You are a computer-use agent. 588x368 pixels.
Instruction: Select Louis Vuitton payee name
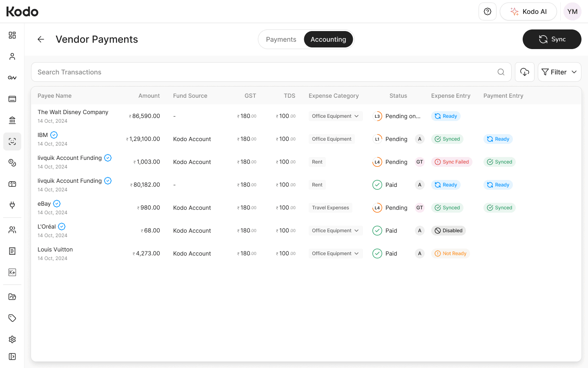tap(55, 249)
